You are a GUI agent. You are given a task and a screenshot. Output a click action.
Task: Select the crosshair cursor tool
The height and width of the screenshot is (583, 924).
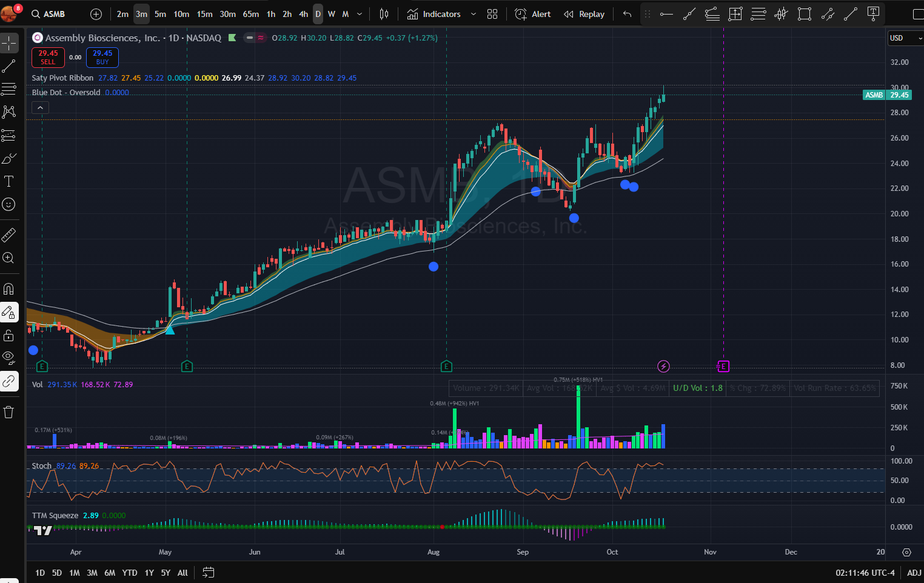pos(9,43)
